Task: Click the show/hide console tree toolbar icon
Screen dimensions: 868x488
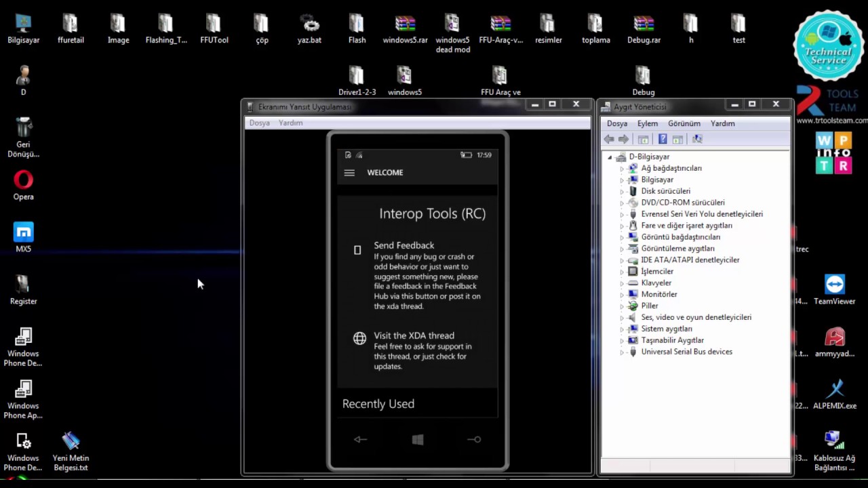Action: pos(643,139)
